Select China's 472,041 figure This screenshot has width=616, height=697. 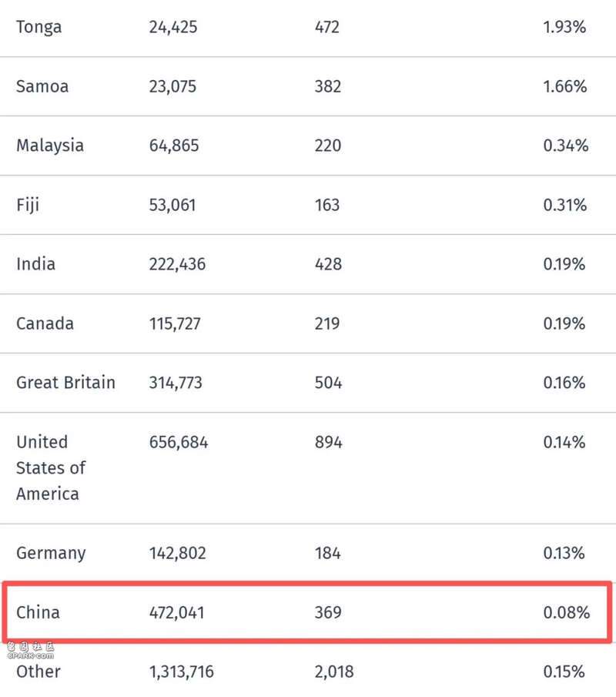[176, 612]
